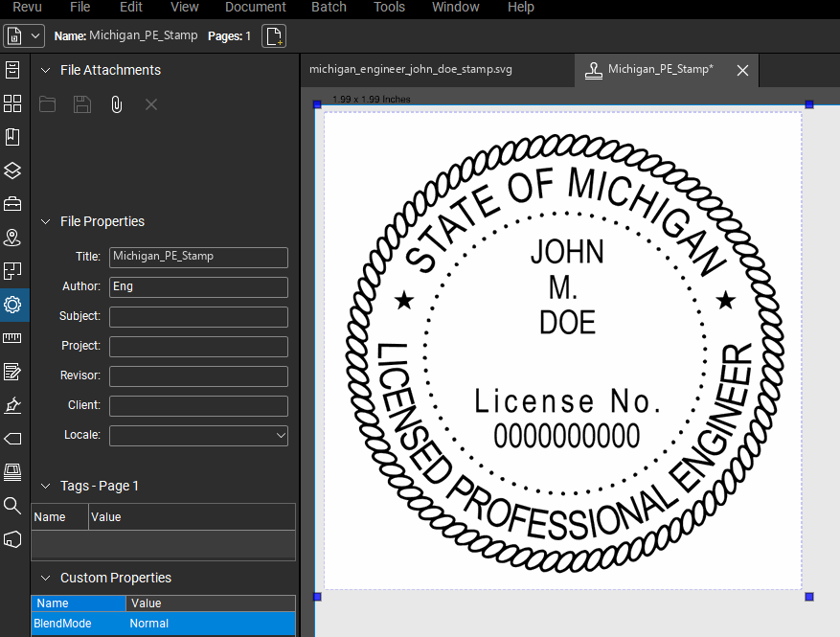
Task: Open the Search magnifier panel icon
Action: point(12,506)
